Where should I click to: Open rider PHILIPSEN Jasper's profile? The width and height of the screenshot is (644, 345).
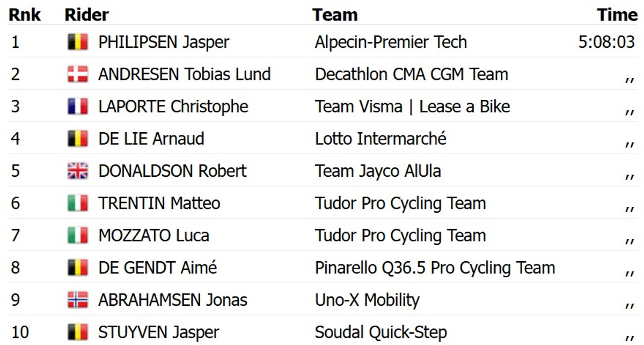pos(164,42)
